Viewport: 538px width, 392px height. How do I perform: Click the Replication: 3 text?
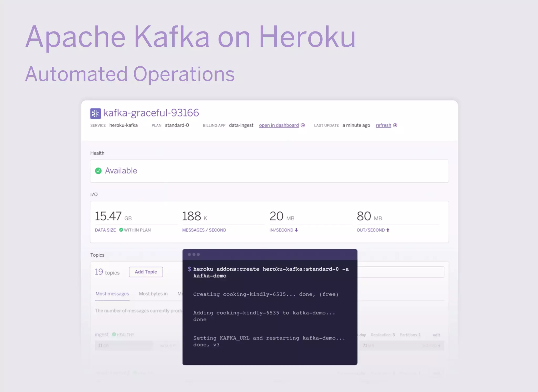383,335
